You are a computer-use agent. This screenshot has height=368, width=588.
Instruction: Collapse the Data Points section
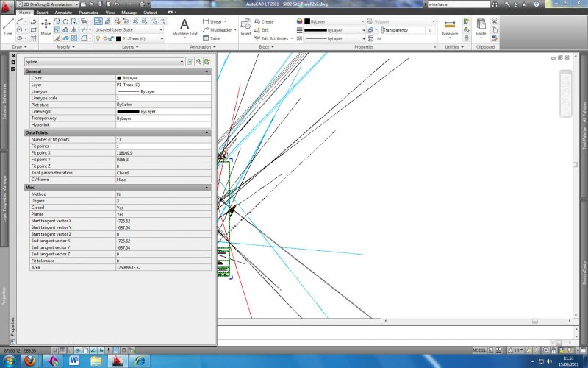coord(207,132)
